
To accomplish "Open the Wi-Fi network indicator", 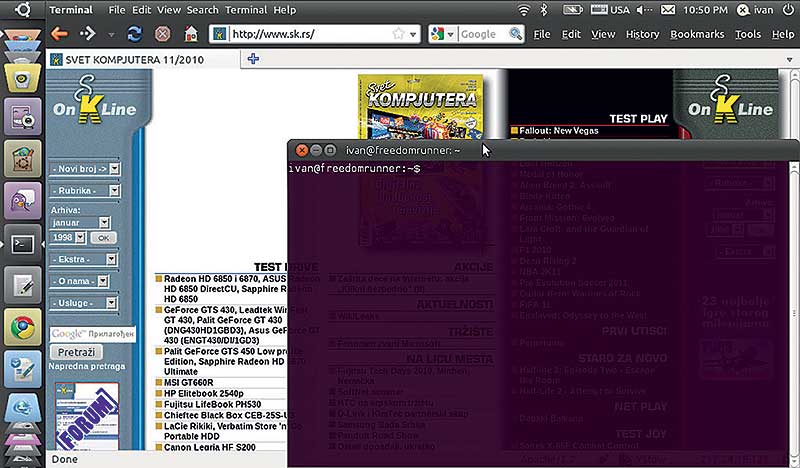I will point(523,10).
